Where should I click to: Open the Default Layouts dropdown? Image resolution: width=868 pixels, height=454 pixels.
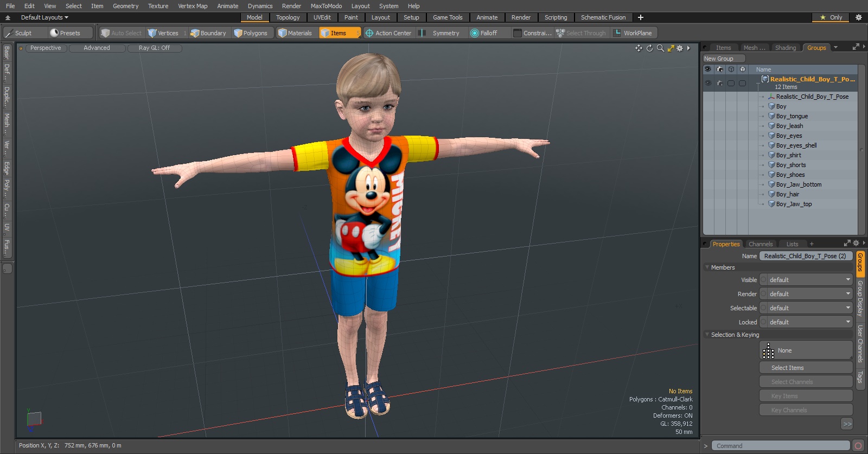44,17
